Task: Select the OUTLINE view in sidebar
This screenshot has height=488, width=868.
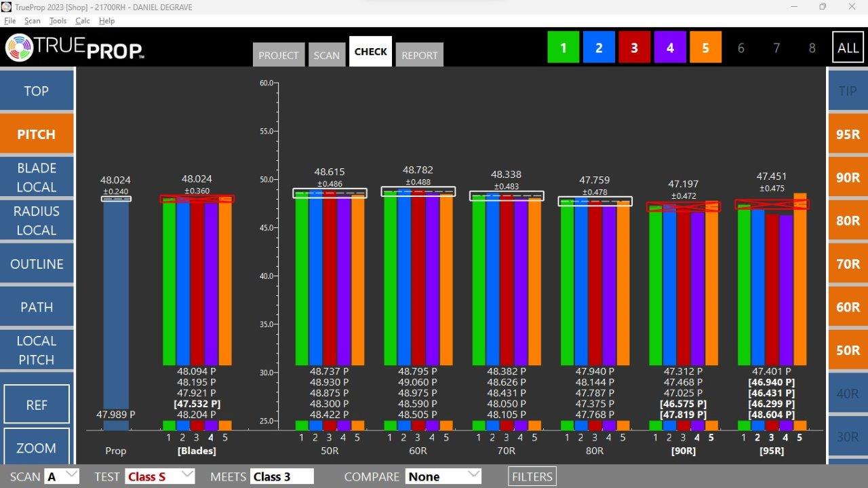Action: tap(37, 264)
